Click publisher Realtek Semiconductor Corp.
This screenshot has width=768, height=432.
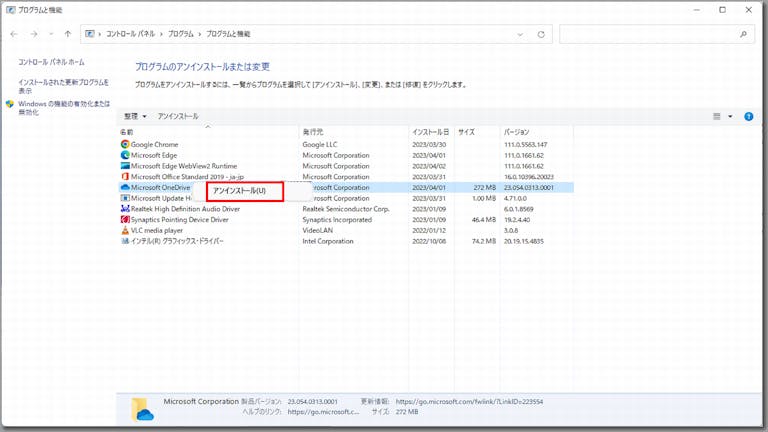pyautogui.click(x=346, y=209)
